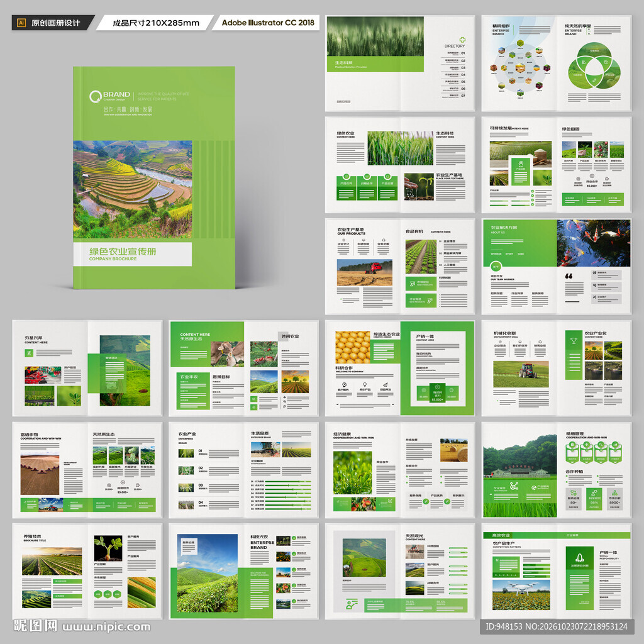The height and width of the screenshot is (644, 644).
Task: Click the "原创画册设计" label
Action: click(55, 23)
